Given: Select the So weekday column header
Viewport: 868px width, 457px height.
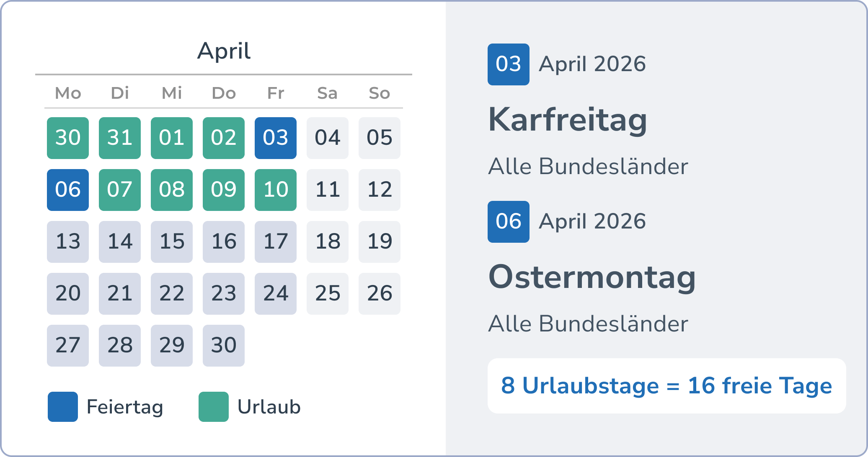Looking at the screenshot, I should 379,93.
